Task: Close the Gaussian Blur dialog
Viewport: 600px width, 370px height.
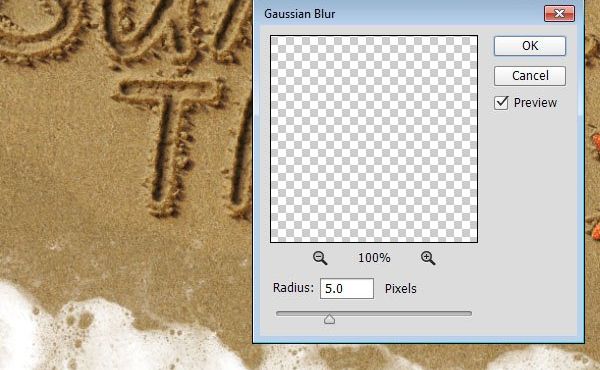Action: 559,14
